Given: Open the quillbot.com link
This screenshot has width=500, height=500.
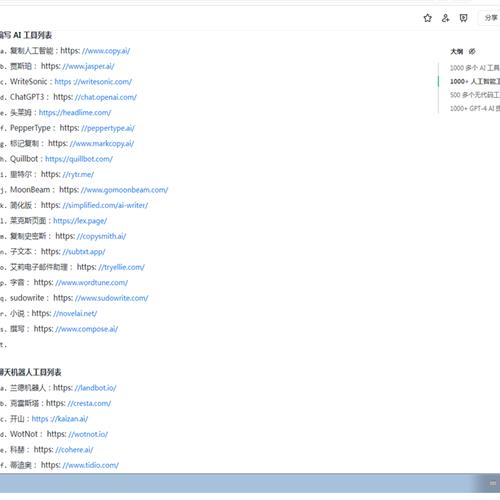Looking at the screenshot, I should point(79,159).
